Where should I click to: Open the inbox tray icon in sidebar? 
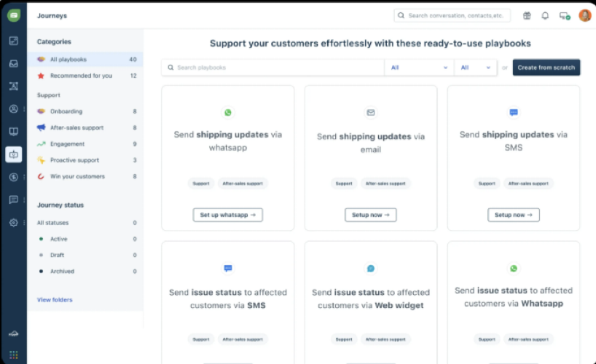point(14,63)
